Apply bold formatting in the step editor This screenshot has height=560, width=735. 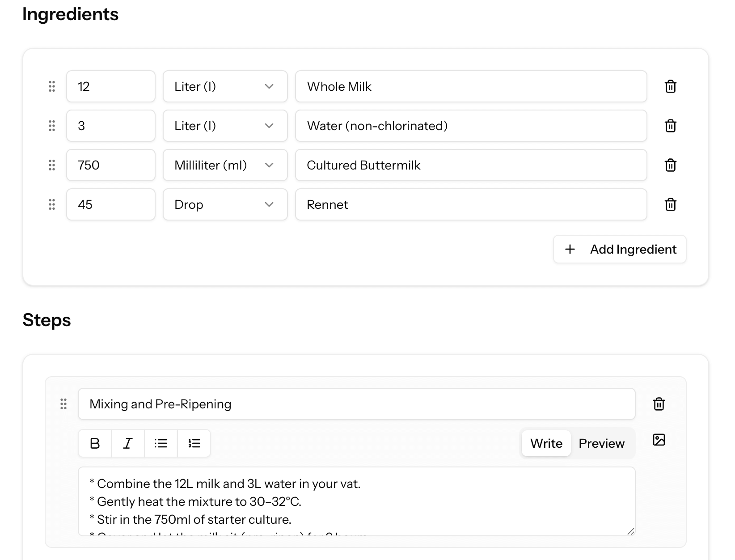(x=94, y=443)
